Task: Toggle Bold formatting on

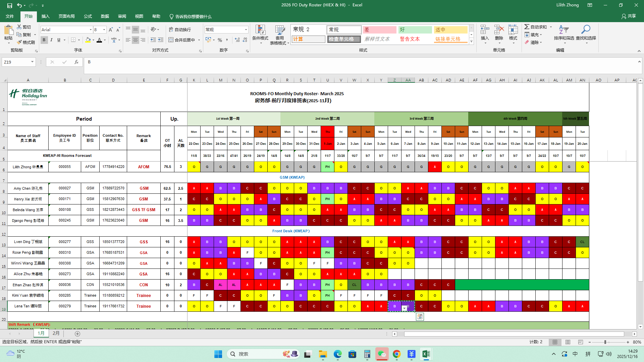Action: pyautogui.click(x=44, y=40)
